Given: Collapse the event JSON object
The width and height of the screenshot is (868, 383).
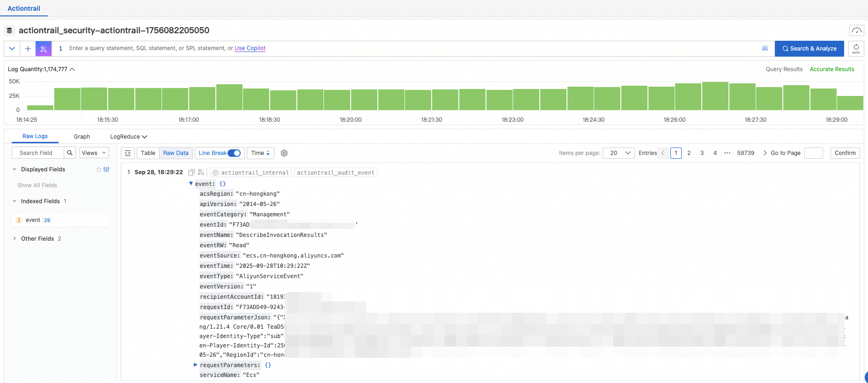Looking at the screenshot, I should [x=191, y=184].
